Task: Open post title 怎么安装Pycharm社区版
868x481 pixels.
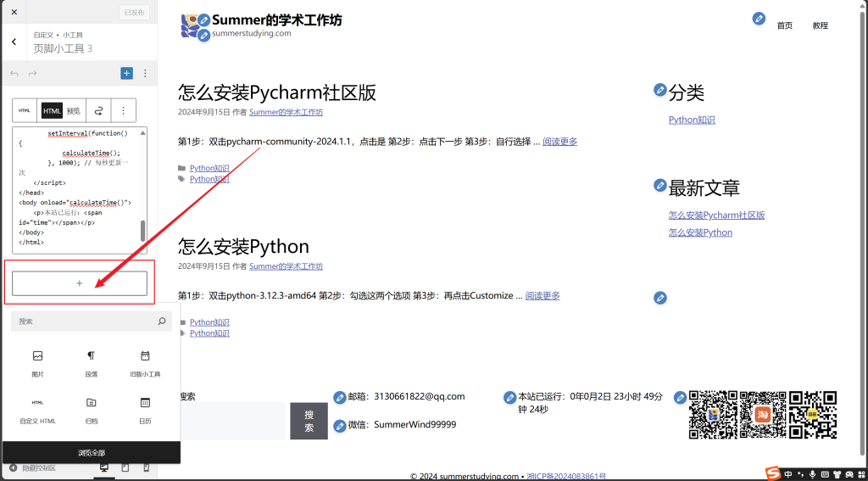Action: (x=277, y=92)
